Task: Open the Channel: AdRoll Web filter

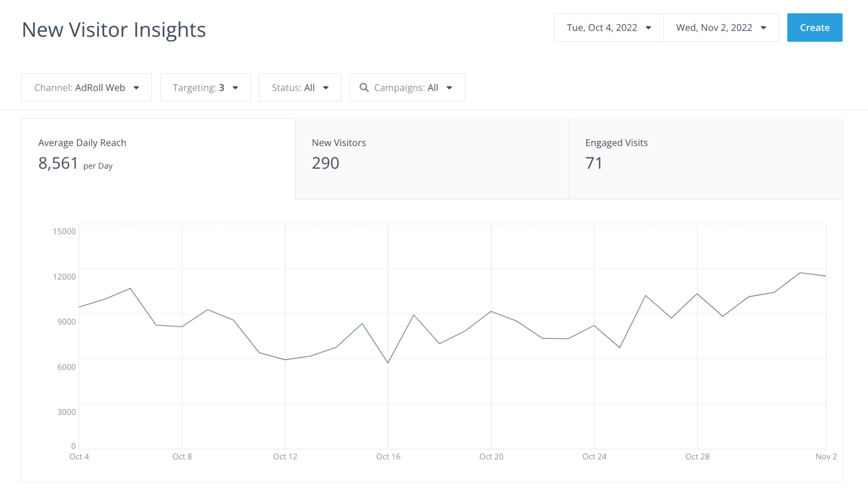Action: 87,87
